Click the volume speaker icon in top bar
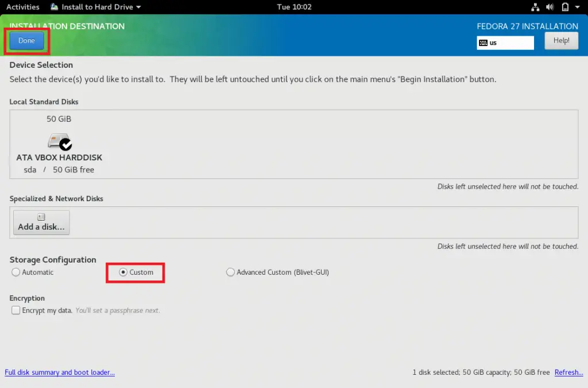588x388 pixels. [x=550, y=7]
